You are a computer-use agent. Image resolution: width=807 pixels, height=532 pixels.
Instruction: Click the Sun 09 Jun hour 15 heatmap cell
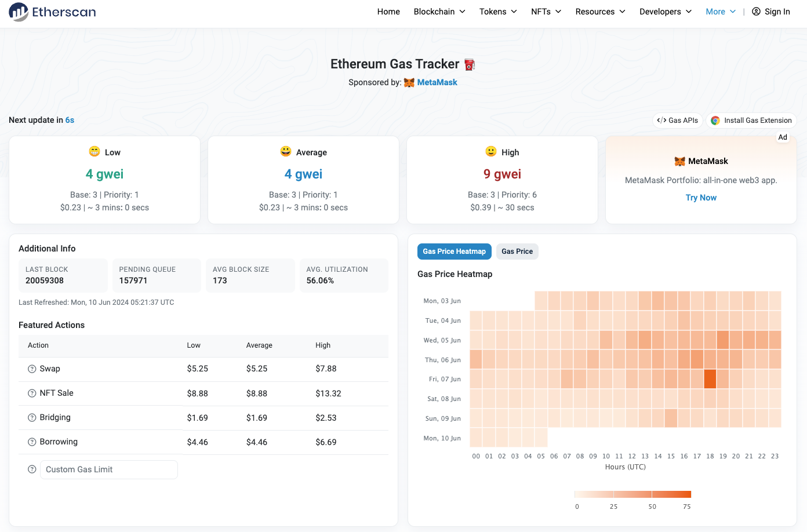[x=671, y=418]
